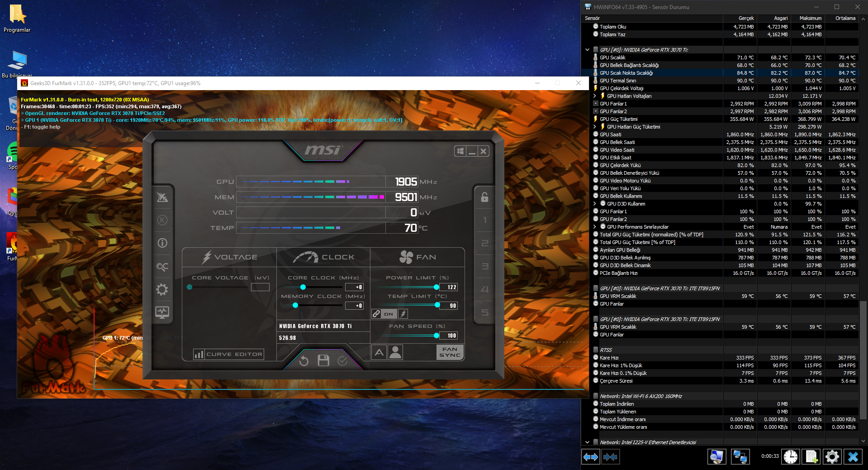Apply Afterburner settings with checkmark
The image size is (868, 470).
click(x=342, y=360)
